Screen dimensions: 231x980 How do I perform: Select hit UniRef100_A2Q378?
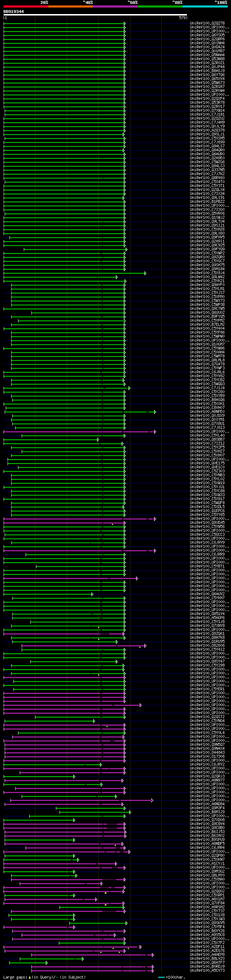[208, 130]
